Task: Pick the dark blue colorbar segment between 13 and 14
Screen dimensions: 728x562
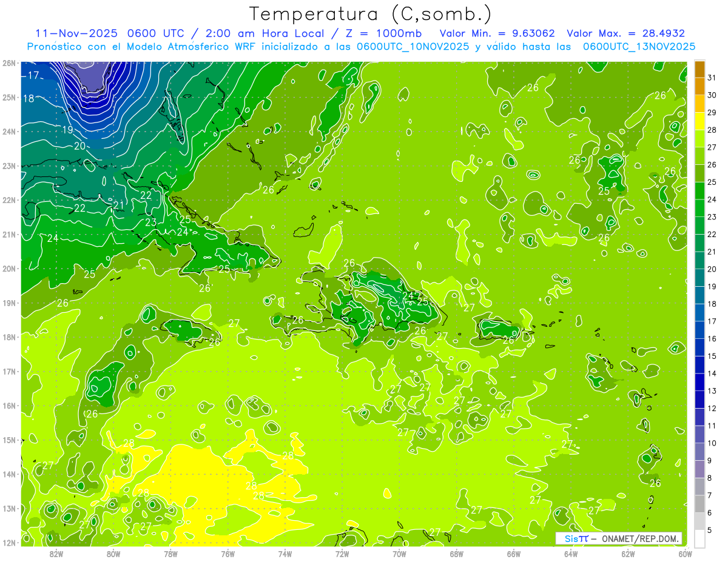Action: (699, 382)
